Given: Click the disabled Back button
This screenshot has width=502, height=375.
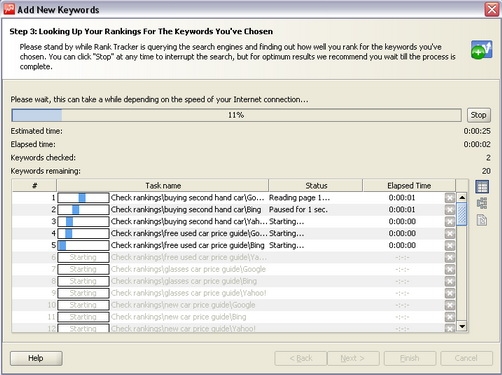Looking at the screenshot, I should coord(301,358).
